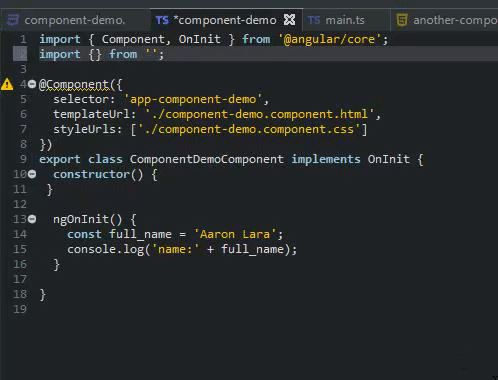Image resolution: width=498 pixels, height=380 pixels.
Task: Close the *component-demo tab
Action: (x=289, y=20)
